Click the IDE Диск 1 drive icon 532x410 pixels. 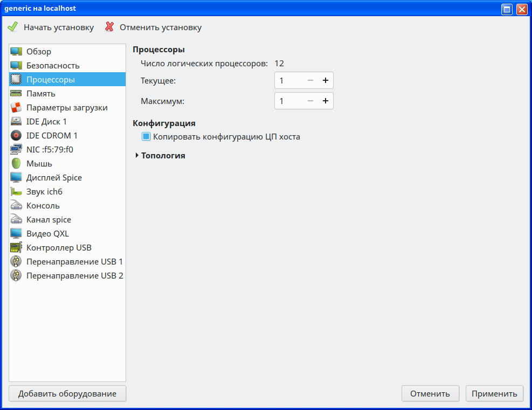pyautogui.click(x=16, y=121)
